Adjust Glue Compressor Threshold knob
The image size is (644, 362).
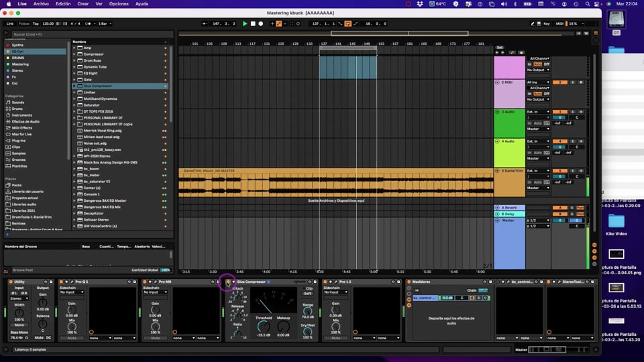coord(264,326)
